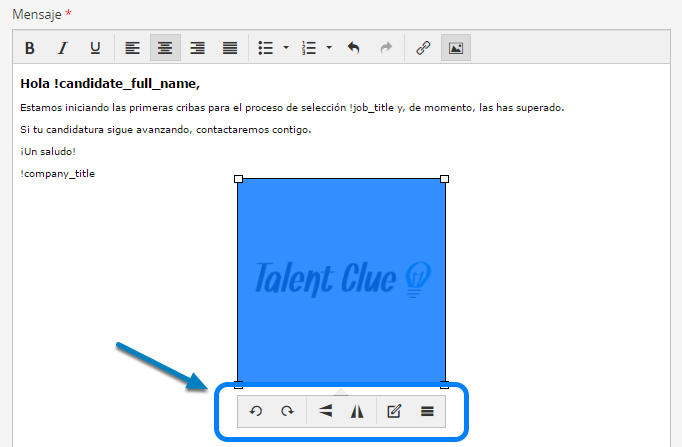Undo the last edit

pyautogui.click(x=354, y=48)
